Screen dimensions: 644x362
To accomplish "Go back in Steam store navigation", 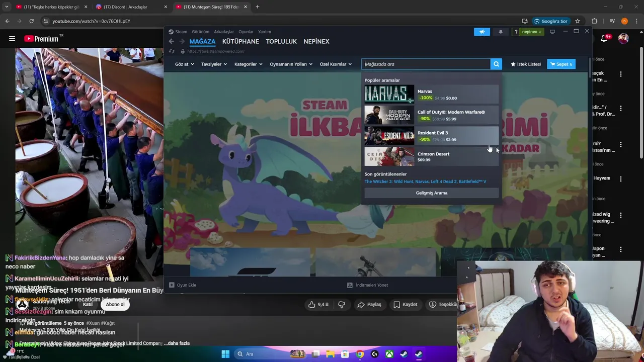I will [172, 41].
